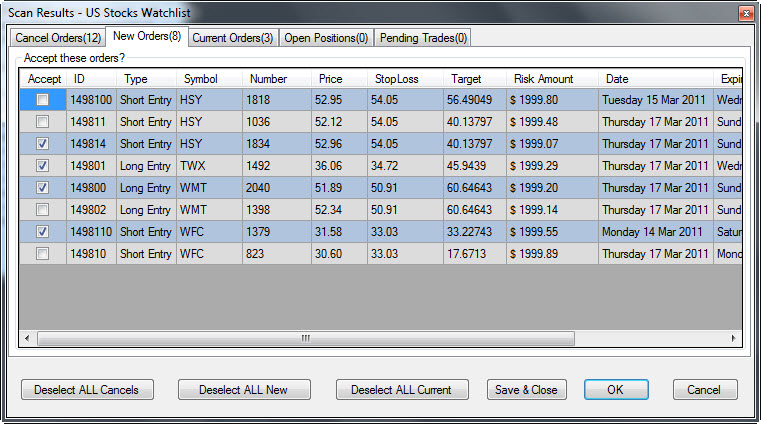
Task: Tick the Accept checkbox for order 1498100
Action: [43, 99]
